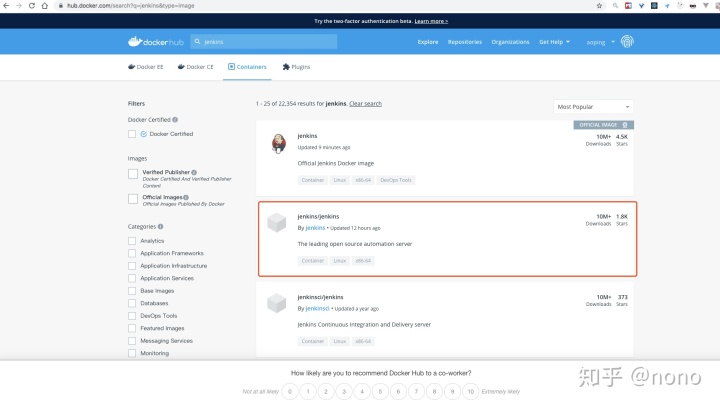Click the red browser extension icon
Viewport: 720px width, 406px height.
628,6
